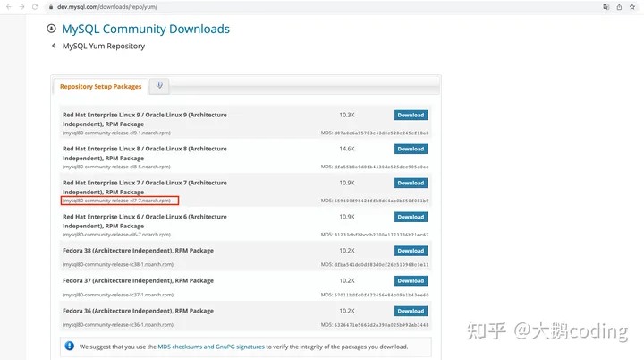
Task: Click the download circle icon beside page title
Action: 51,29
